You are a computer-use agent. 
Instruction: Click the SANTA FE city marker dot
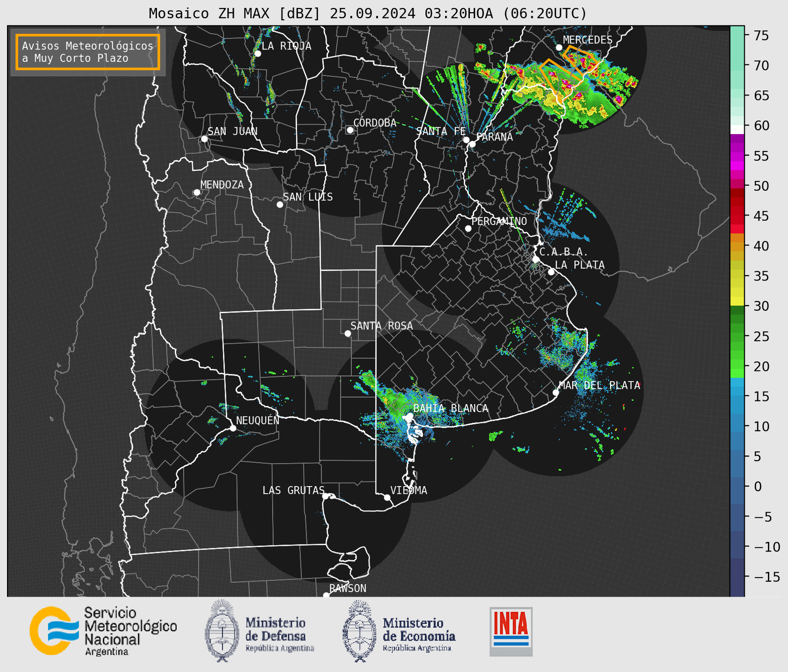click(466, 140)
